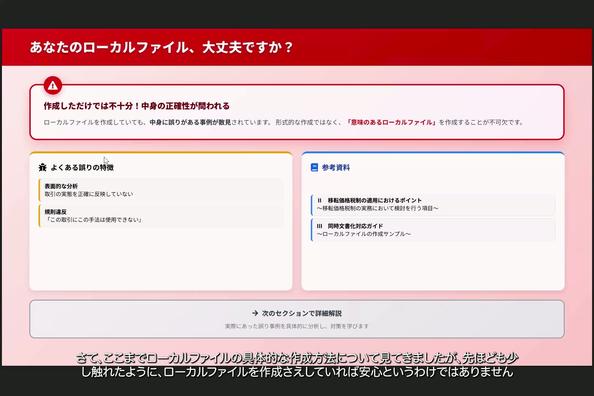Viewport: 594px width, 396px height.
Task: Click the heading 作成しただけでは不十分！中身の正確性が問われる
Action: point(137,106)
